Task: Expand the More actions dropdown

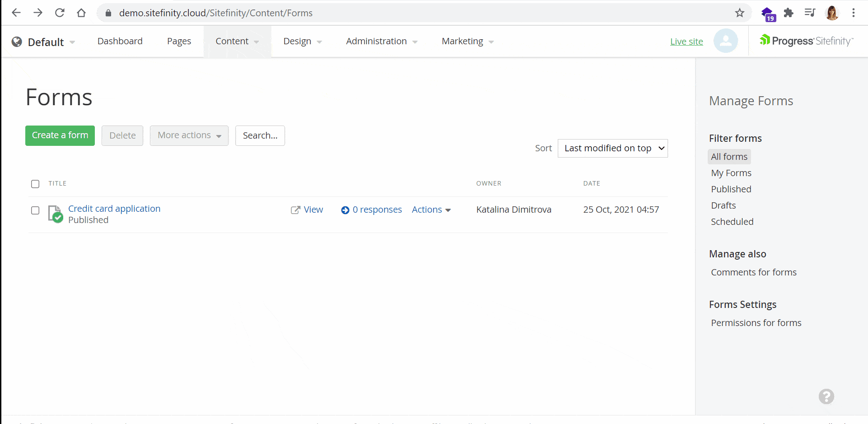Action: pyautogui.click(x=189, y=135)
